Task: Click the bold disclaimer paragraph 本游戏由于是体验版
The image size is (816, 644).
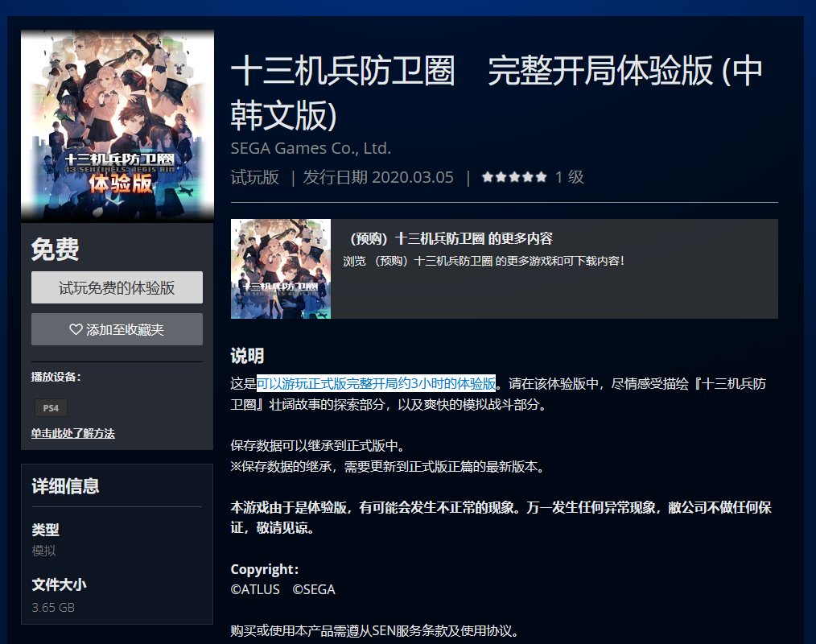Action: click(x=501, y=518)
